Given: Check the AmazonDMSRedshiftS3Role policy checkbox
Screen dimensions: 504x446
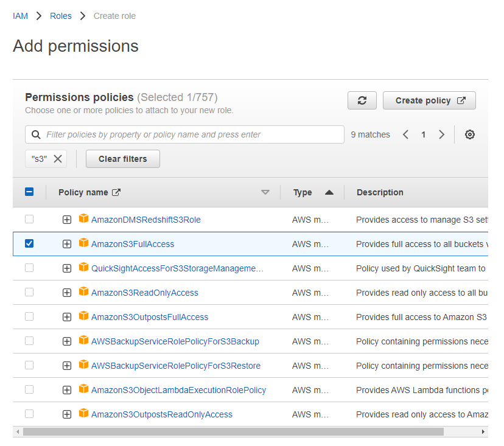Looking at the screenshot, I should point(29,219).
